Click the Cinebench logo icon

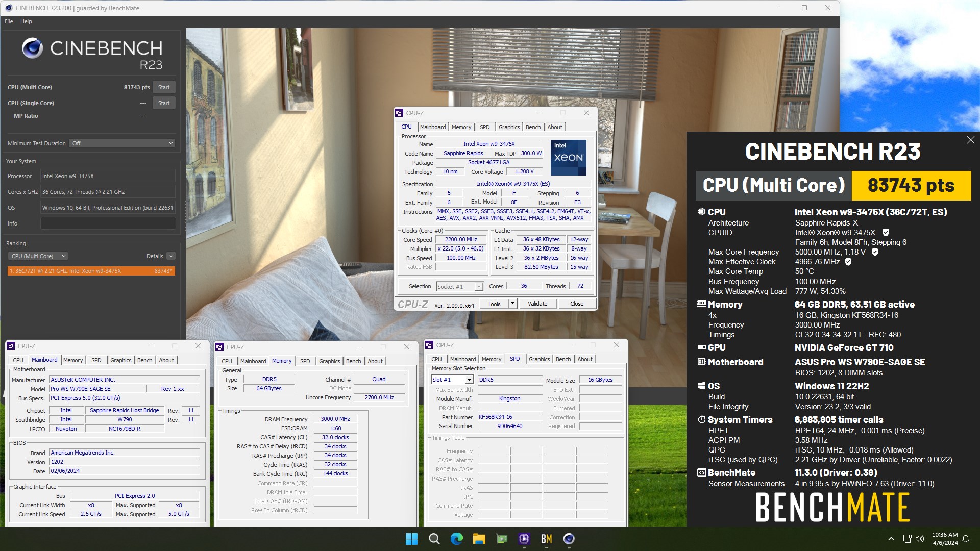pos(33,48)
